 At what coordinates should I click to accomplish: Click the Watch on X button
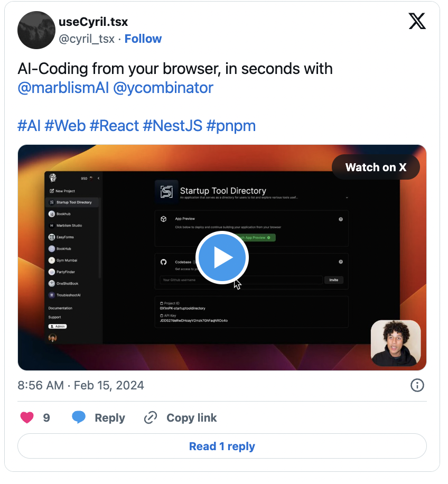point(376,167)
